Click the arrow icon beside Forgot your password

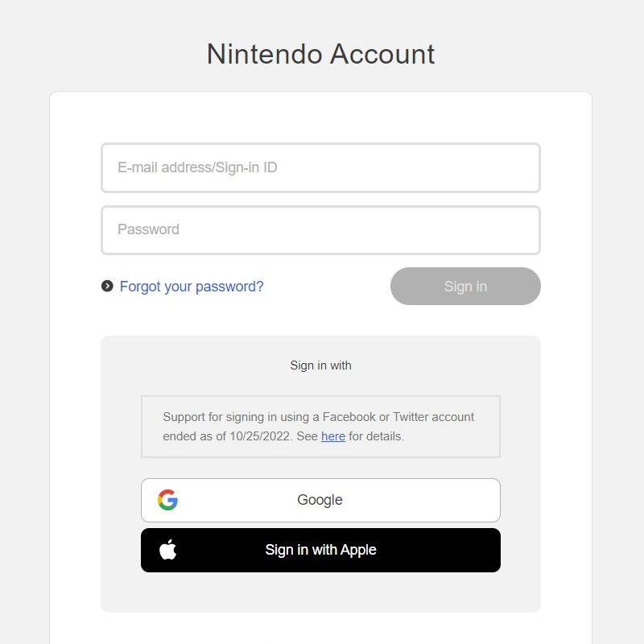tap(107, 286)
